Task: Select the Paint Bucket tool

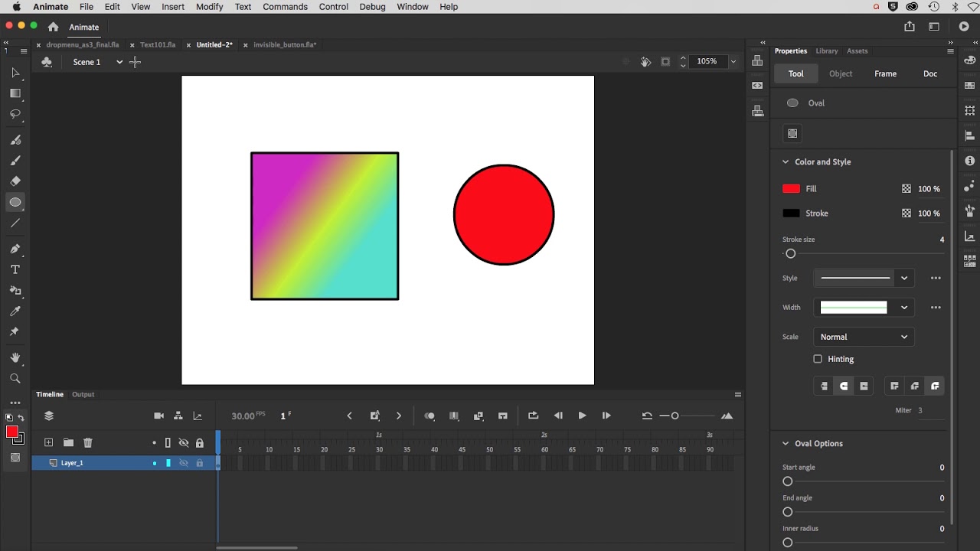Action: tap(15, 291)
